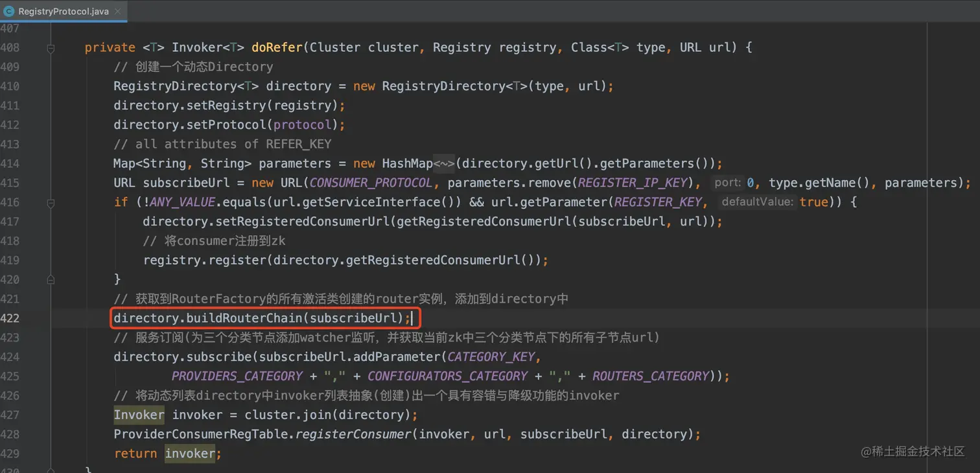Click buildRouterChain method call
Screen dimensions: 980x473
(x=244, y=318)
